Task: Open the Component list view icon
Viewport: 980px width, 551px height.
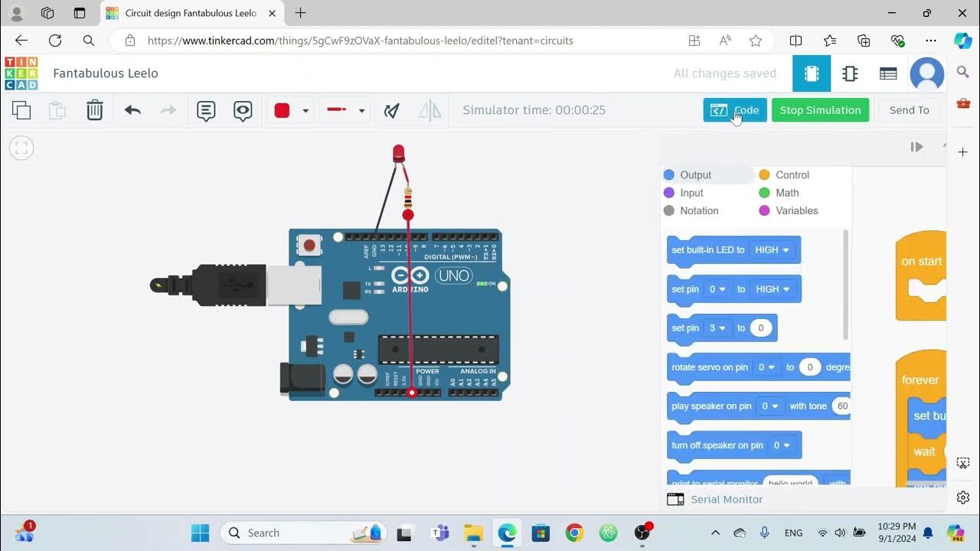Action: [x=888, y=73]
